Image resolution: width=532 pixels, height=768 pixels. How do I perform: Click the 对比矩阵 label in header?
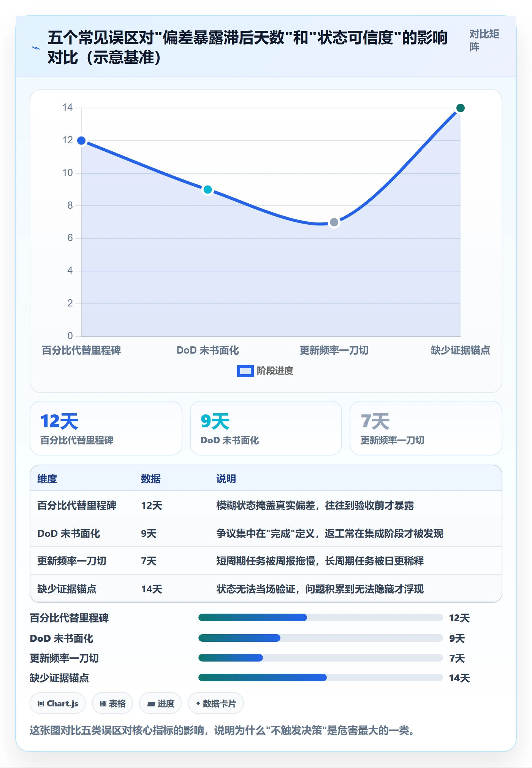pos(484,40)
